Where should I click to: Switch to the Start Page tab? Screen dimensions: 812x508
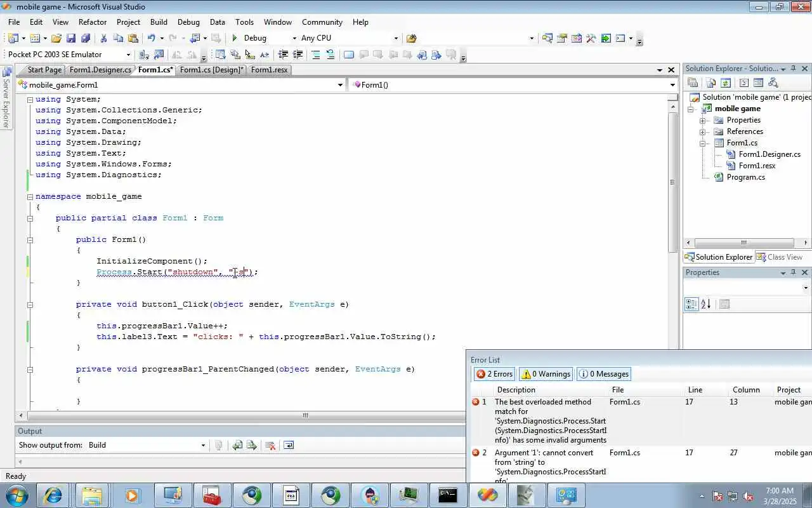44,70
